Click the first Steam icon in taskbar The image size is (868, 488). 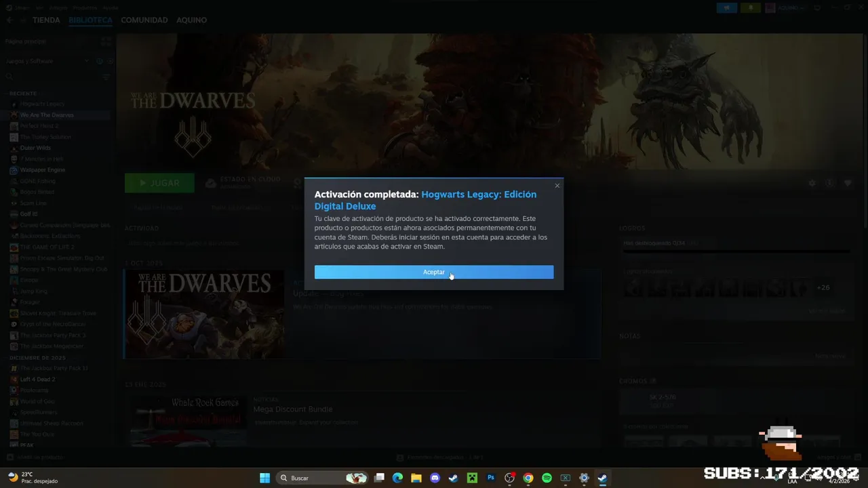[x=453, y=478]
